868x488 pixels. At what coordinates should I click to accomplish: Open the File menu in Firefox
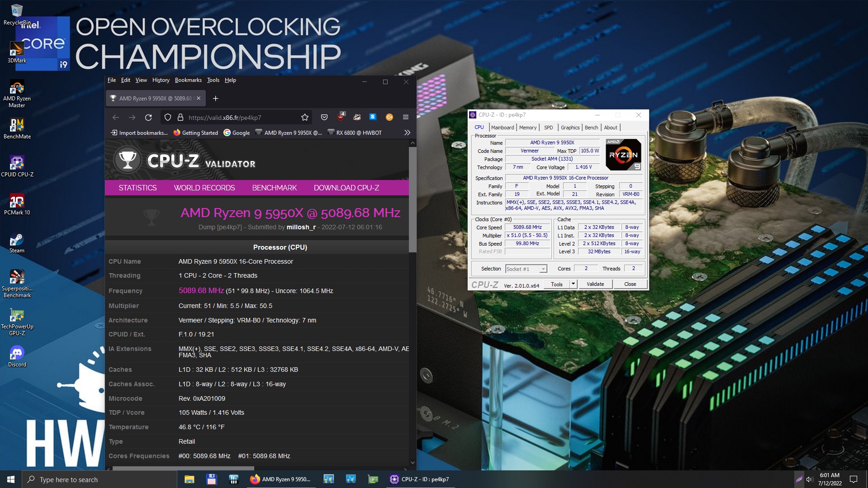[x=112, y=80]
